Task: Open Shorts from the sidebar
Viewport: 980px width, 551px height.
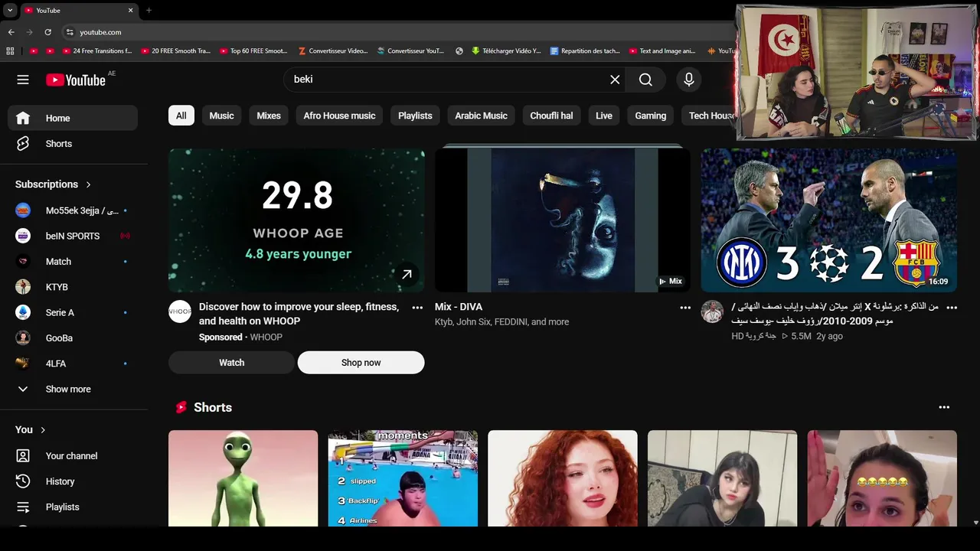Action: click(x=73, y=144)
